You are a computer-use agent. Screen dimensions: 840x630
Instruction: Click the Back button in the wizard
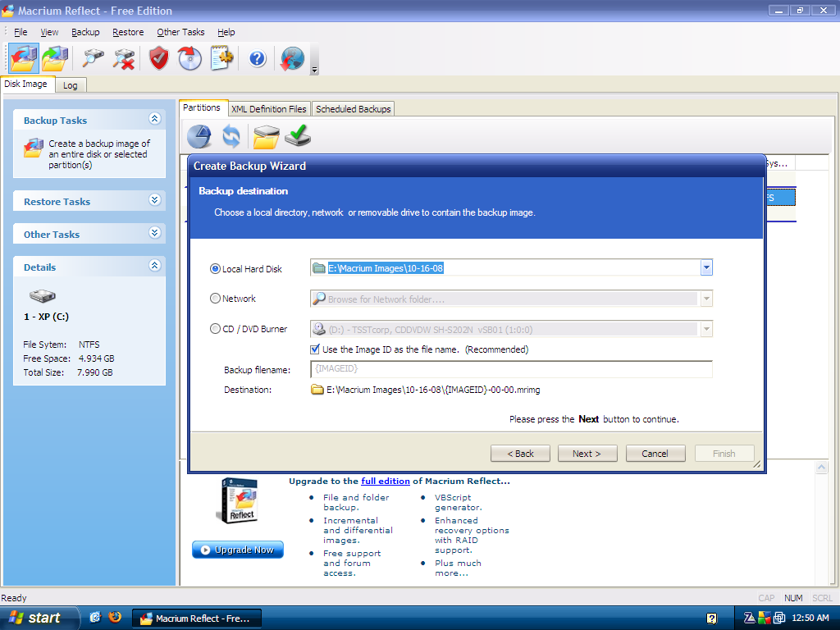coord(520,453)
